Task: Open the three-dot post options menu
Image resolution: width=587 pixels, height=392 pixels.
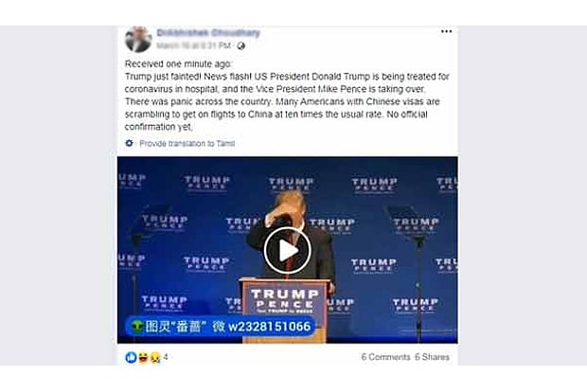Action: [x=446, y=31]
